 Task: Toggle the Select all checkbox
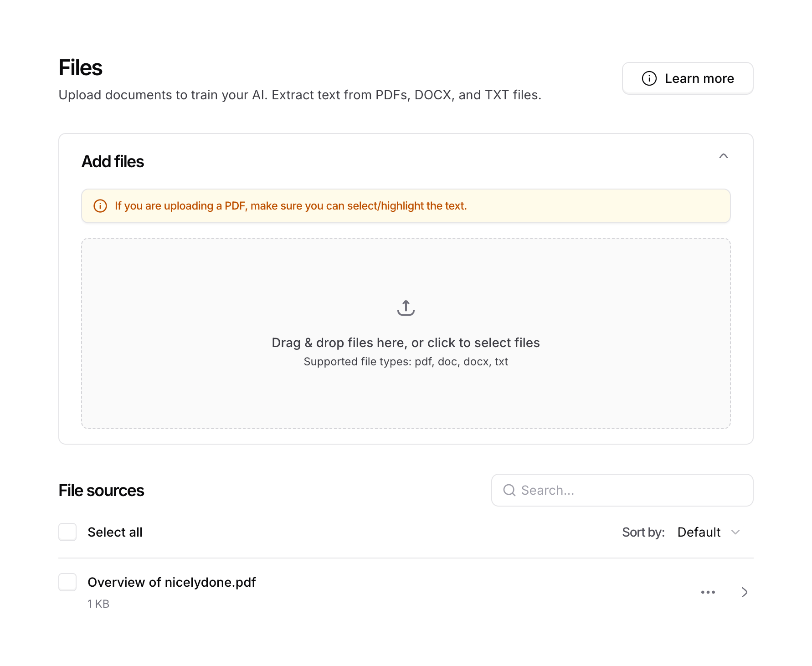click(67, 532)
